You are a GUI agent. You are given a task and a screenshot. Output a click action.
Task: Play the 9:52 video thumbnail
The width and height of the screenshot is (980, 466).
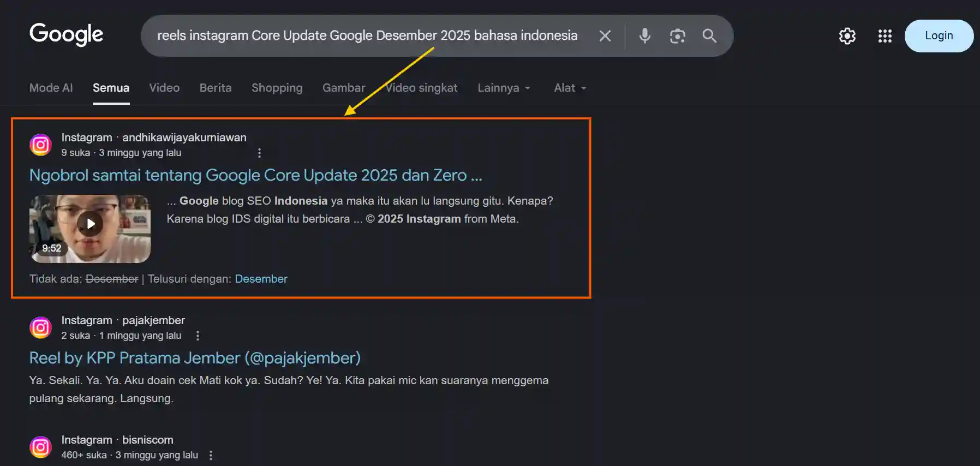coord(90,229)
